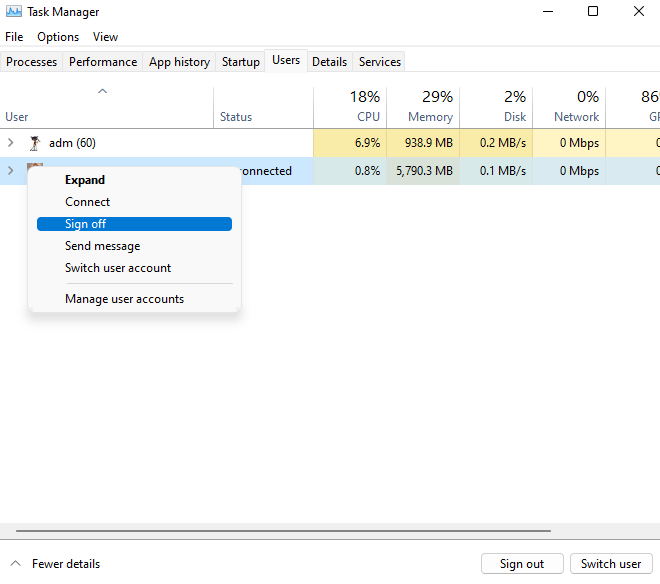
Task: Click the horizontal scrollbar thumb
Action: point(283,531)
